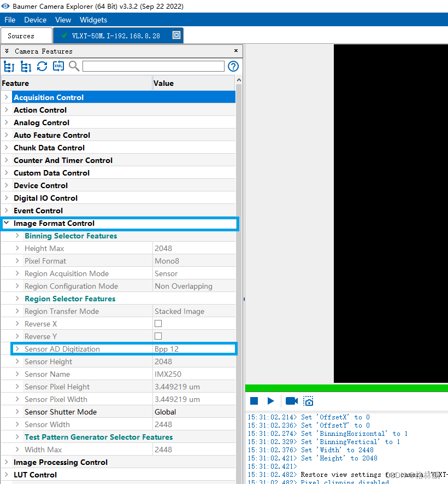The image size is (448, 484).
Task: Click into the feature search field
Action: [x=153, y=66]
